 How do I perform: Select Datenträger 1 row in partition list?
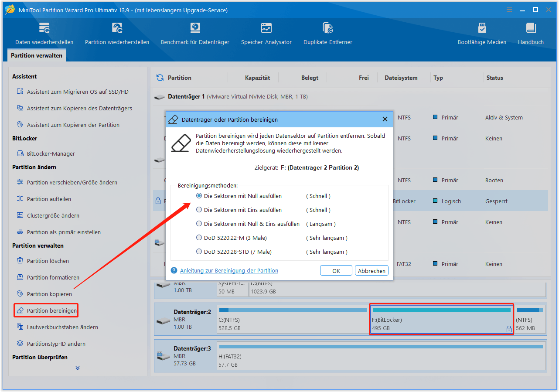tap(351, 97)
